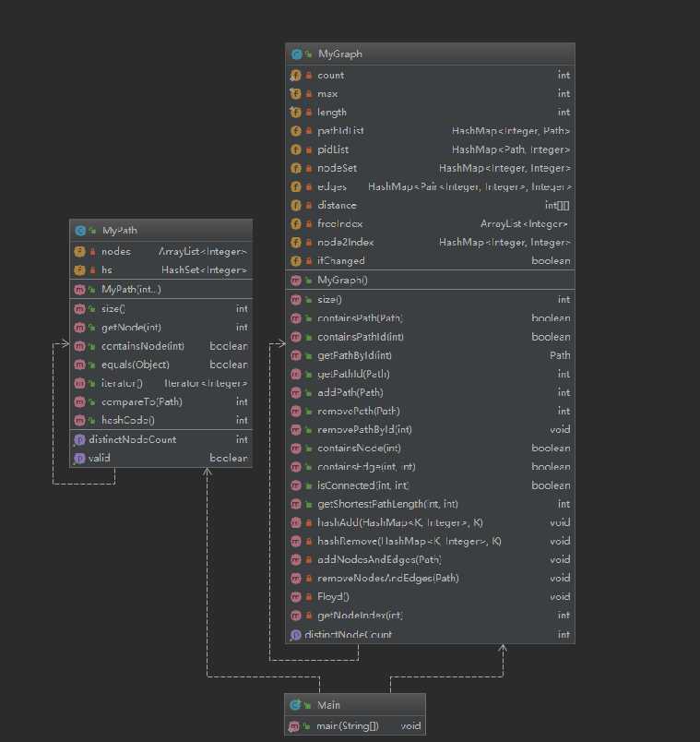This screenshot has width=700, height=742.
Task: Click the public visibility icon beside addPath(Path)
Action: tap(308, 393)
